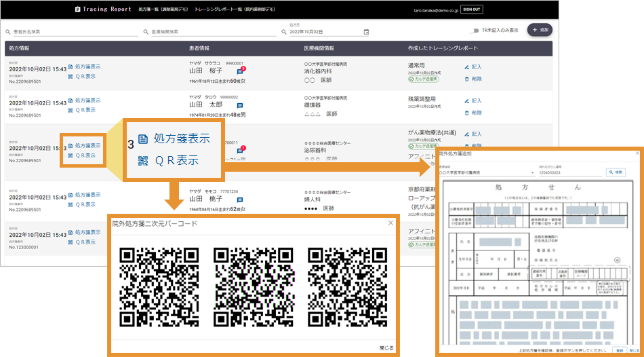
Task: Click QR icon in No.123000001 row
Action: (71, 242)
